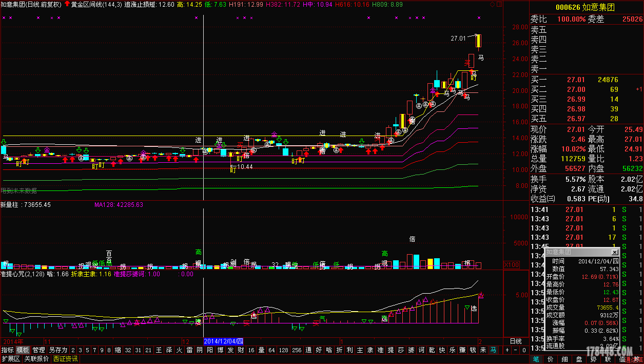The width and height of the screenshot is (644, 364).
Task: Select the 量 volume preset
Action: (x=261, y=350)
